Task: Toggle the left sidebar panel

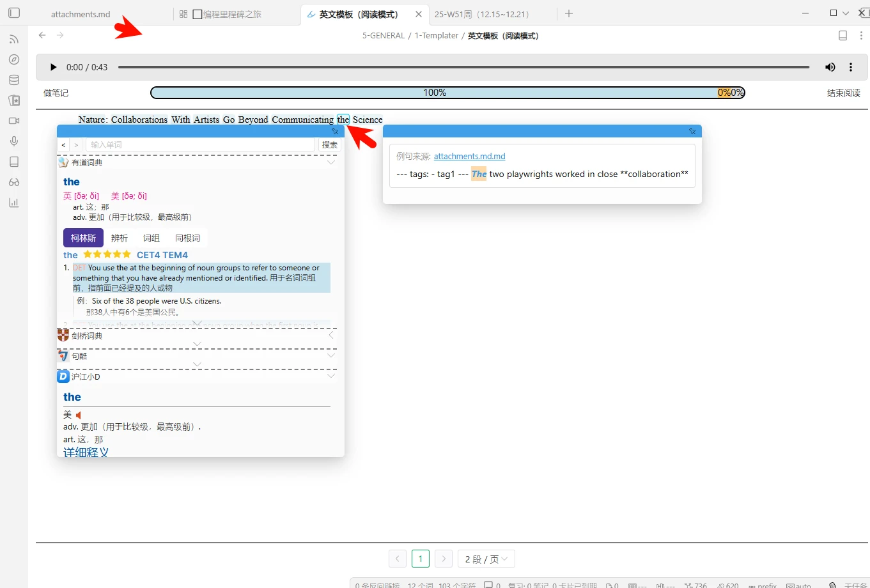Action: coord(14,13)
